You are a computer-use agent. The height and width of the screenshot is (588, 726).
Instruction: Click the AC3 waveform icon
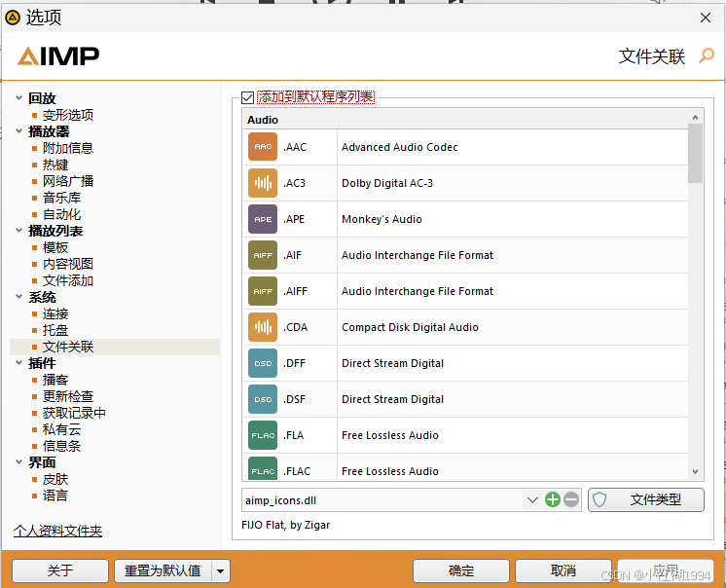coord(263,183)
